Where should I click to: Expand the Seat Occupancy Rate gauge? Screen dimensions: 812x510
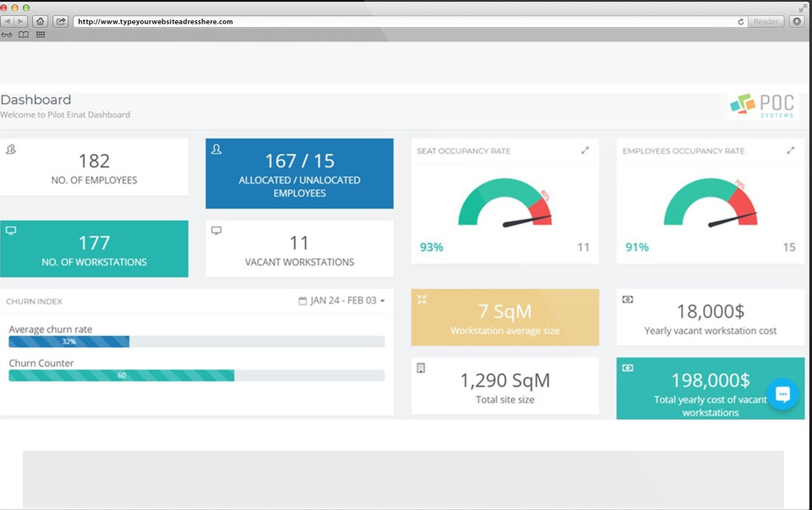click(586, 150)
